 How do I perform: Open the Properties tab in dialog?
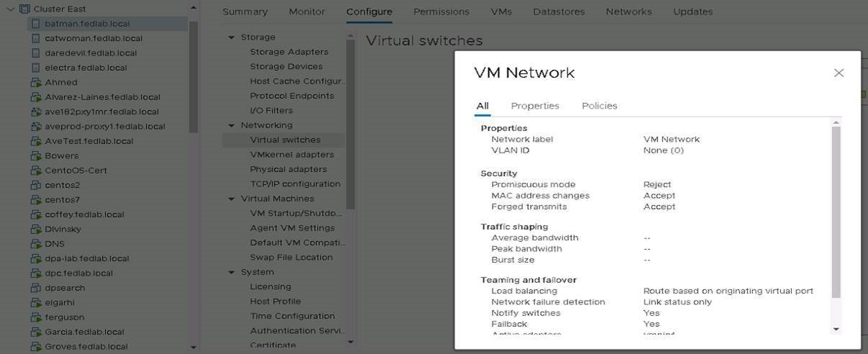tap(535, 106)
